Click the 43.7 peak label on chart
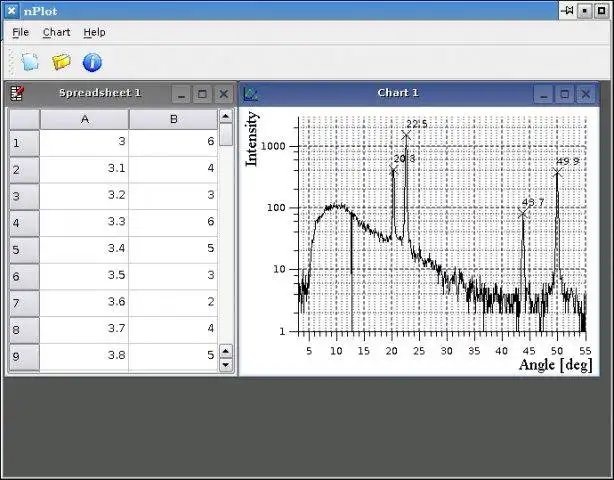Image resolution: width=614 pixels, height=480 pixels. (x=533, y=203)
